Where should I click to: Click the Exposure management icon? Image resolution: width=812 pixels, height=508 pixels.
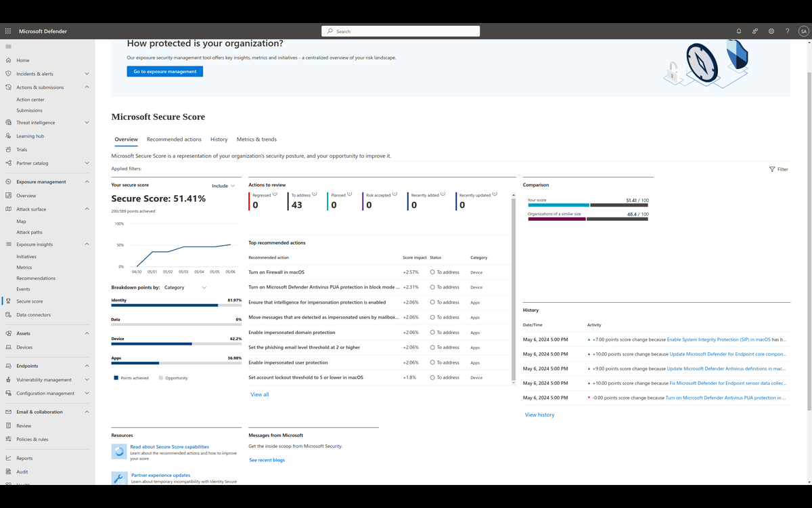click(8, 182)
